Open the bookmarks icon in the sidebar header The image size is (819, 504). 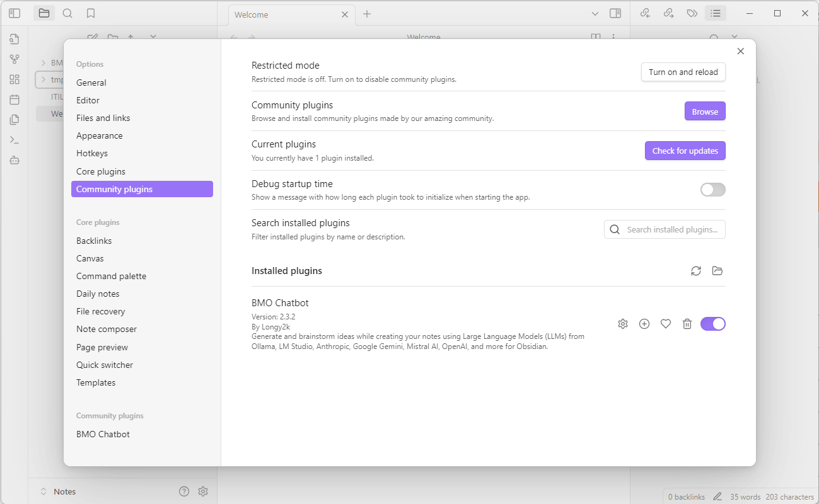tap(91, 13)
